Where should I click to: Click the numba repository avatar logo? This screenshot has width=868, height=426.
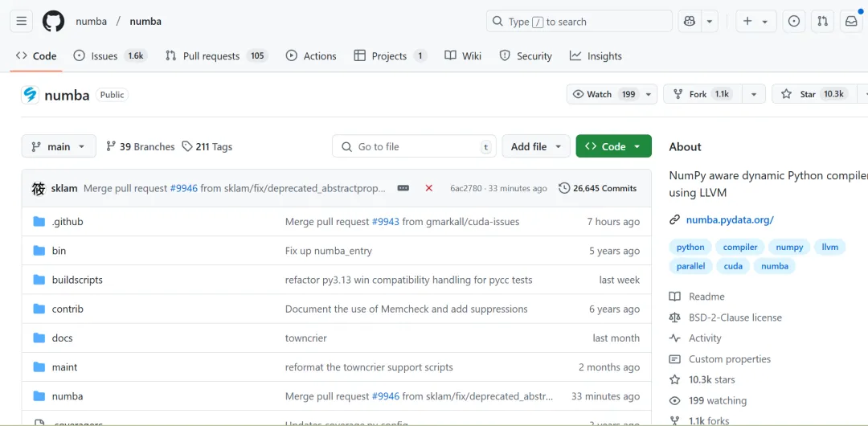coord(30,95)
